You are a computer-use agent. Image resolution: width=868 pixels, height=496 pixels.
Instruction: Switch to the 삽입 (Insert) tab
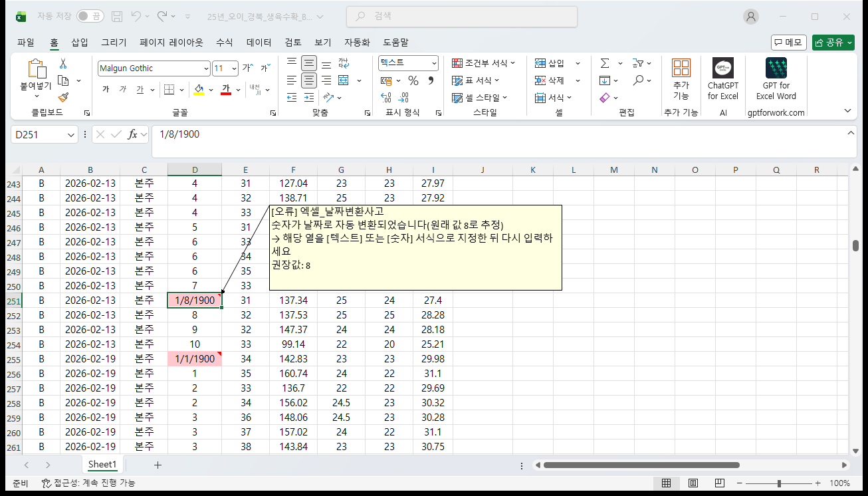coord(80,42)
